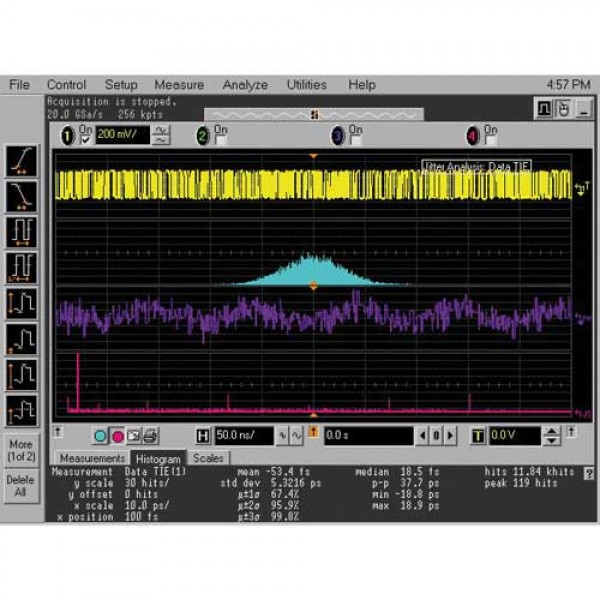Switch to the Scales tab
Viewport: 600px width, 600px height.
coord(208,458)
